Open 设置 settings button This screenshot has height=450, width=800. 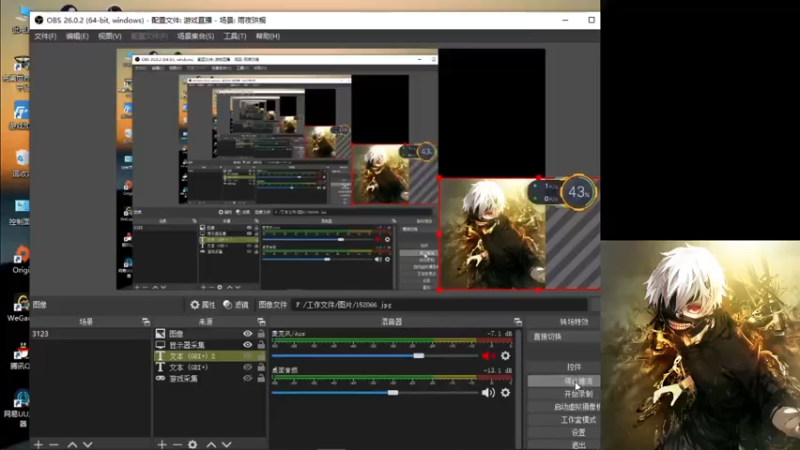click(565, 433)
